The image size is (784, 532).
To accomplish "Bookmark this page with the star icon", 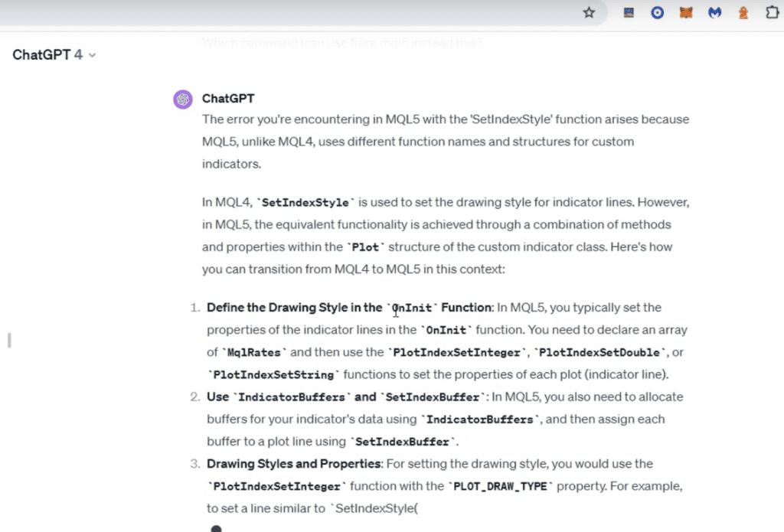I will pyautogui.click(x=589, y=13).
